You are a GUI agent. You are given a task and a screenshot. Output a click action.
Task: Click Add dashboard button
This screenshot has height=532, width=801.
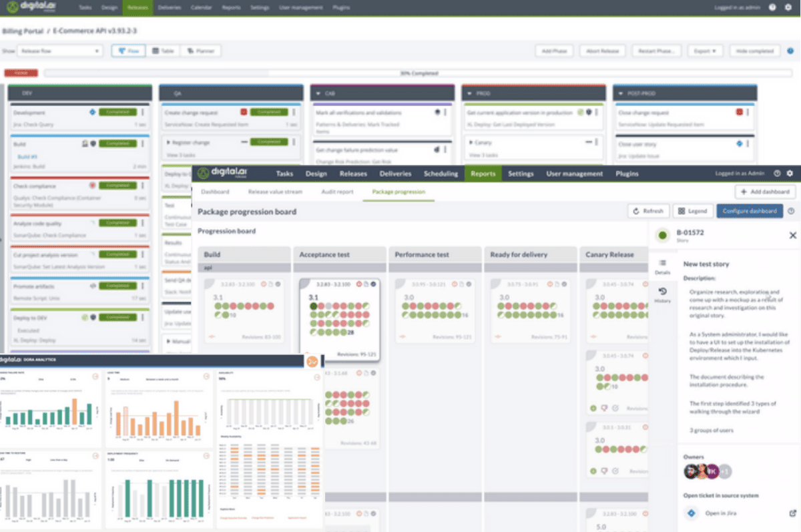[x=766, y=192]
